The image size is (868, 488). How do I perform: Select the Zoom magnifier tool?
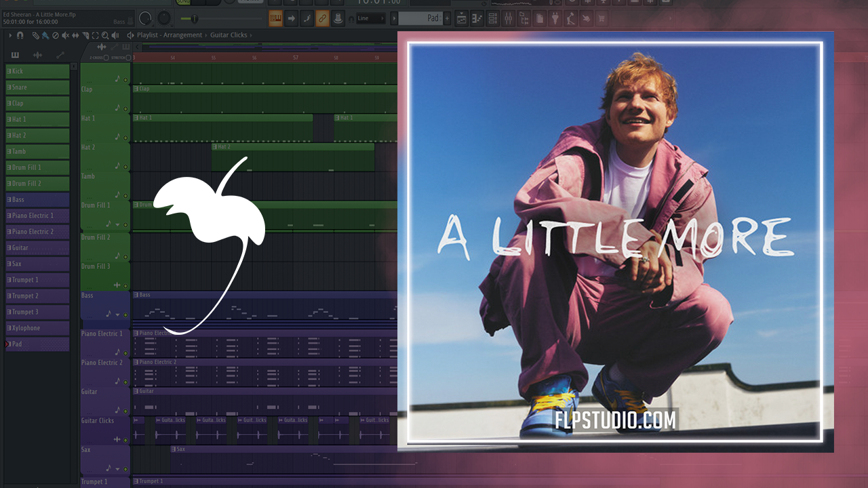[x=105, y=35]
